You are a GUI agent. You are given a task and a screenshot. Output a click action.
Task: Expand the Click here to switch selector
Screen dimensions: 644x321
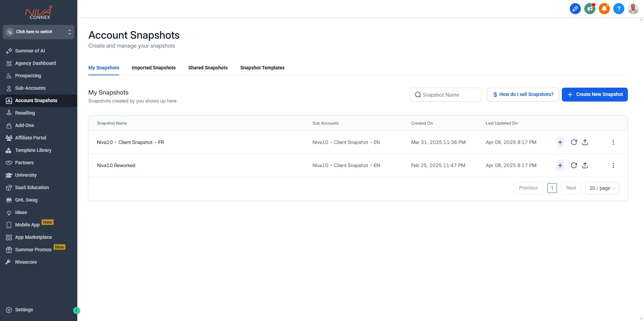(39, 32)
